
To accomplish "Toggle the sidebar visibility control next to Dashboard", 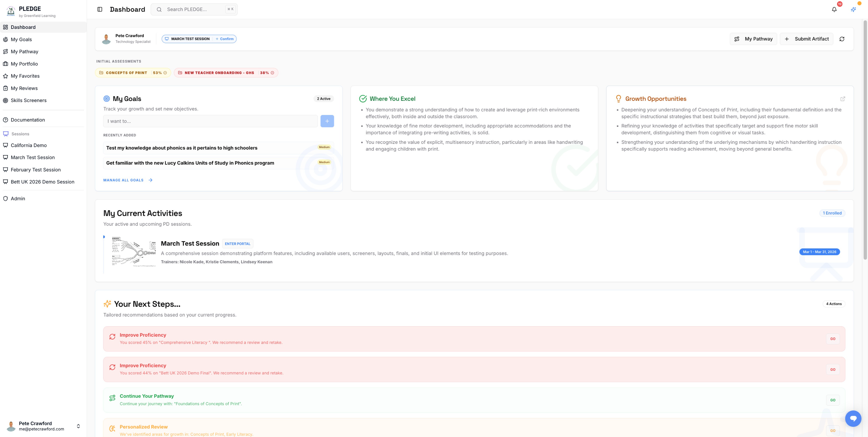I will pyautogui.click(x=100, y=9).
